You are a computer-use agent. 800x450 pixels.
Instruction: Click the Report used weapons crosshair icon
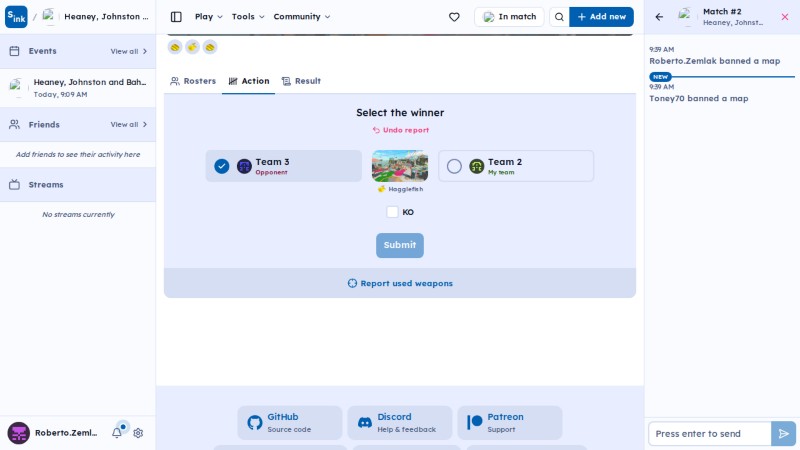pyautogui.click(x=352, y=283)
